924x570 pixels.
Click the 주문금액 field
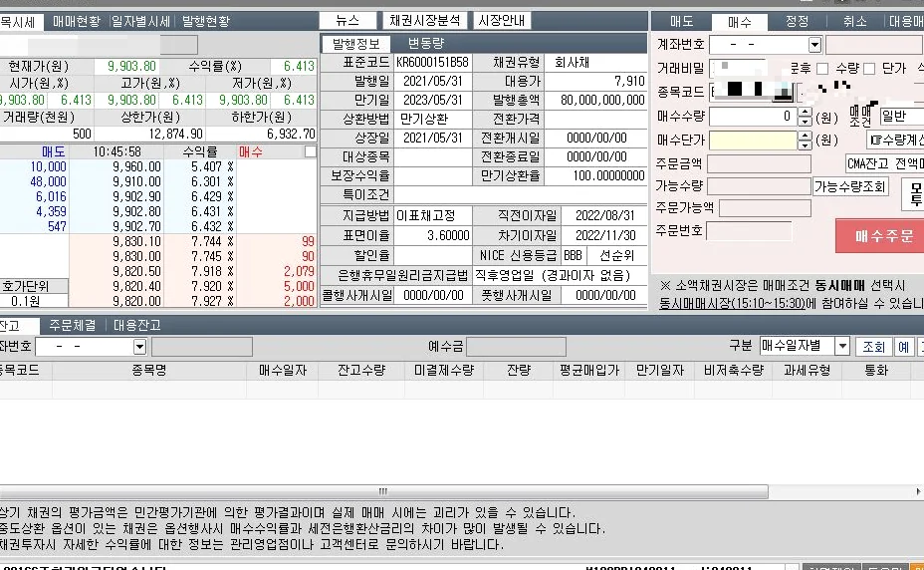[x=759, y=163]
